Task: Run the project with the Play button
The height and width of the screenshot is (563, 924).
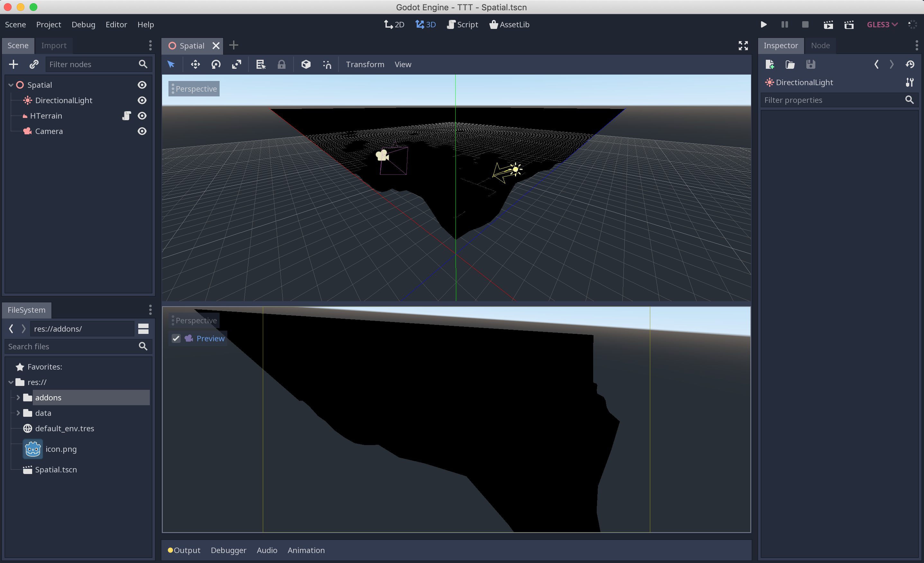Action: pos(764,24)
